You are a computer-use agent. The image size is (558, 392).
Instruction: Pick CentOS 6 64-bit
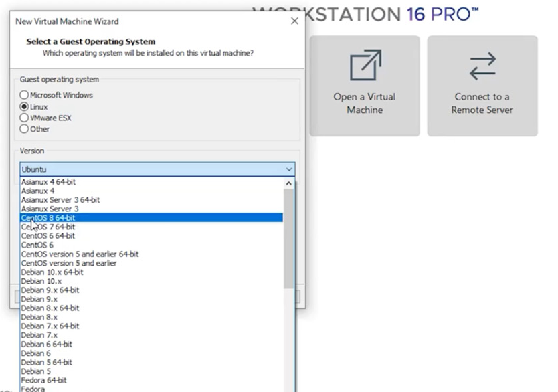click(x=152, y=236)
